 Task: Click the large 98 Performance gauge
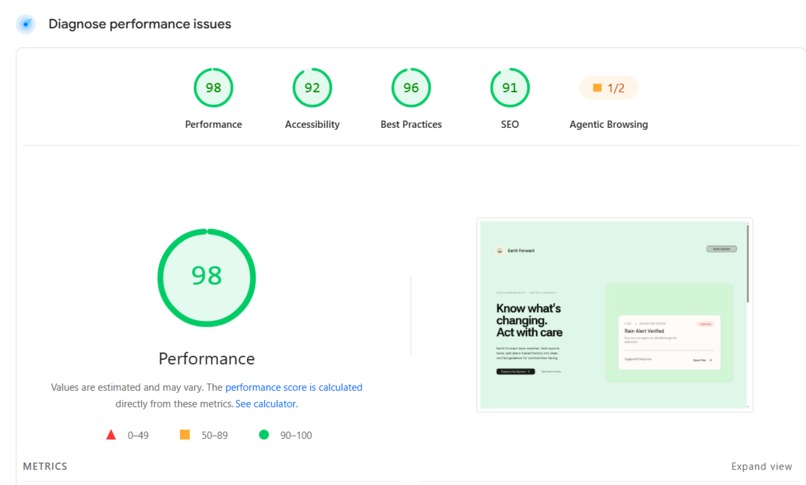[x=207, y=277]
